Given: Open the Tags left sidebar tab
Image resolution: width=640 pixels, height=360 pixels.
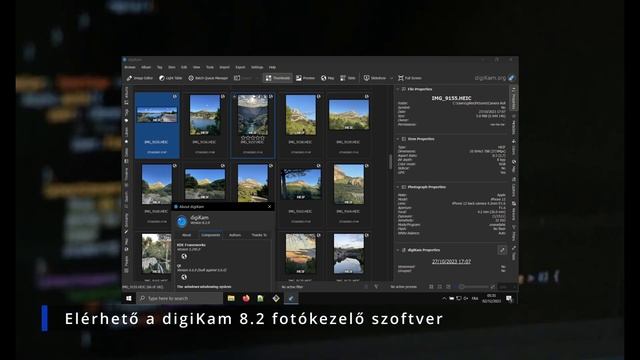Looking at the screenshot, I should click(x=127, y=115).
